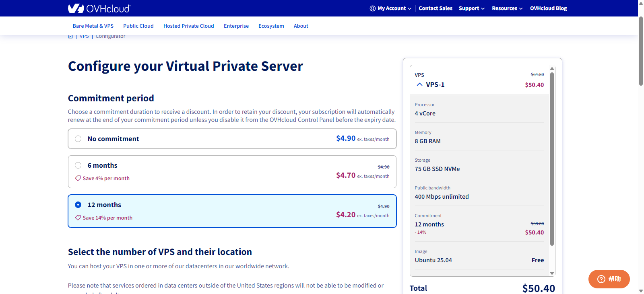The width and height of the screenshot is (644, 294).
Task: Click the home breadcrumb icon
Action: coord(70,37)
